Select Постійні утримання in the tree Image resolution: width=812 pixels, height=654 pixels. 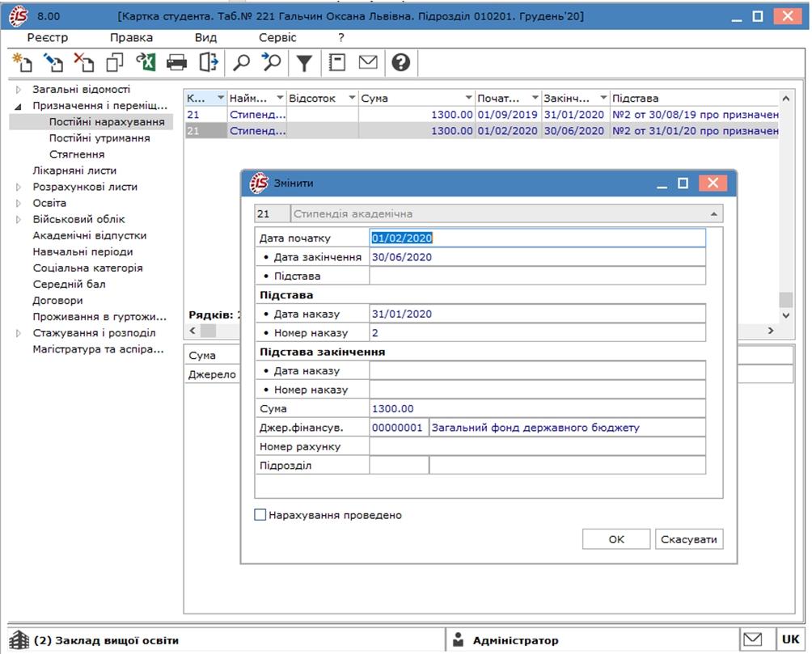coord(99,138)
